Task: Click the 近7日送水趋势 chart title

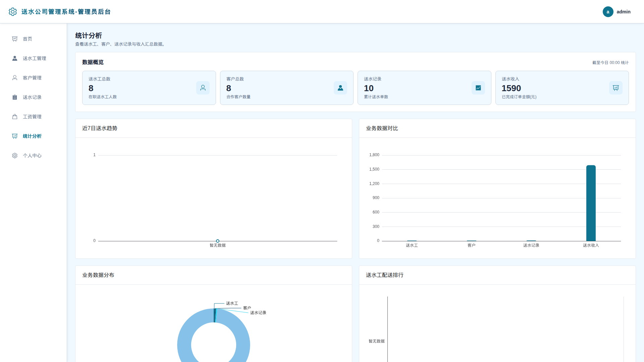Action: (x=100, y=128)
